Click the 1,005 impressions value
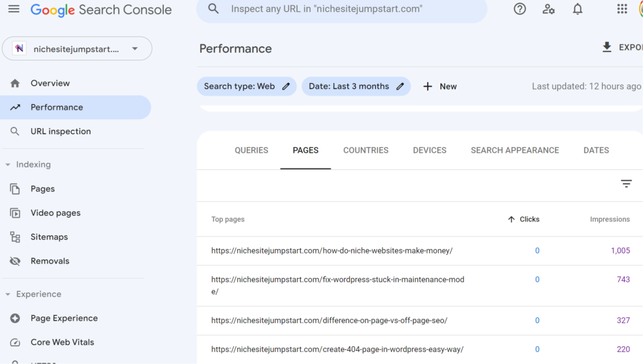The image size is (643, 364). 620,251
